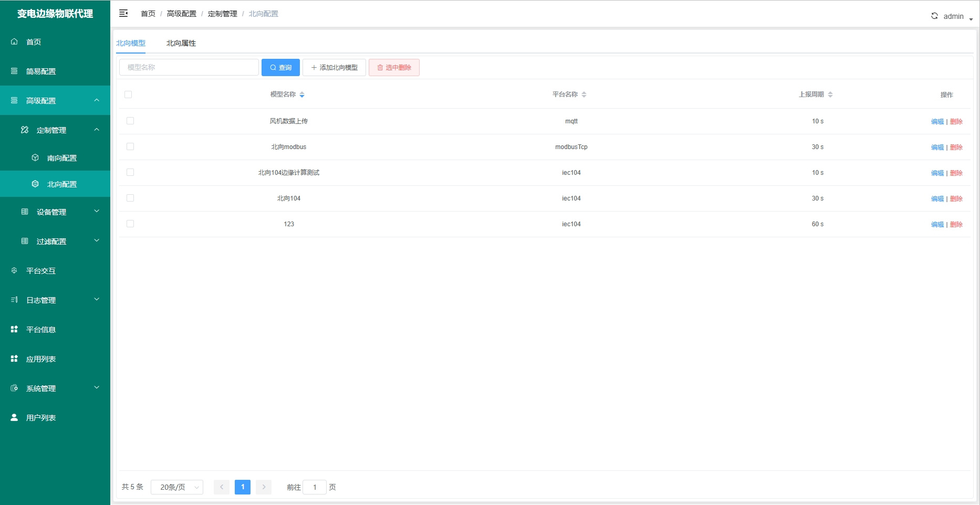Viewport: 980px width, 505px height.
Task: Sort by 平台名称 column arrows
Action: coord(584,95)
